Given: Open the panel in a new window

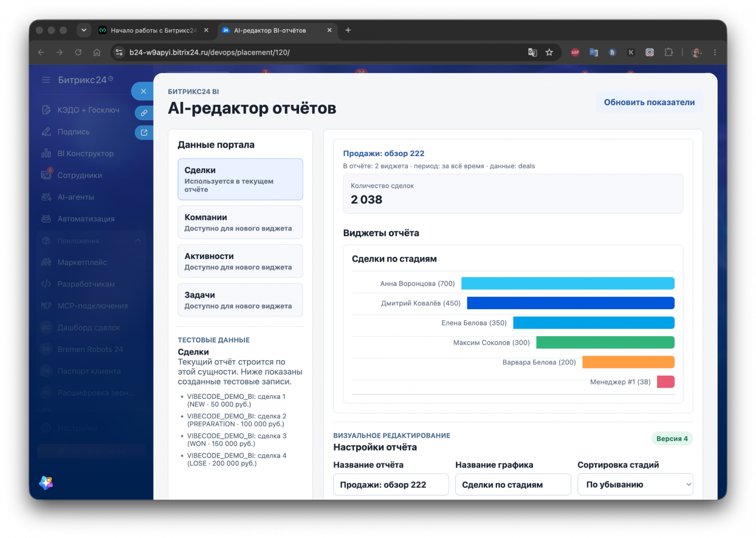Looking at the screenshot, I should pyautogui.click(x=144, y=132).
